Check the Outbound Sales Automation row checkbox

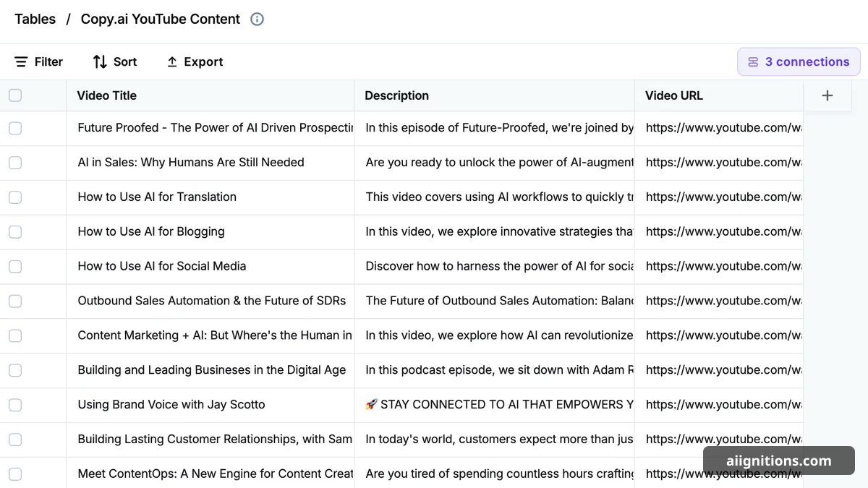pyautogui.click(x=15, y=301)
